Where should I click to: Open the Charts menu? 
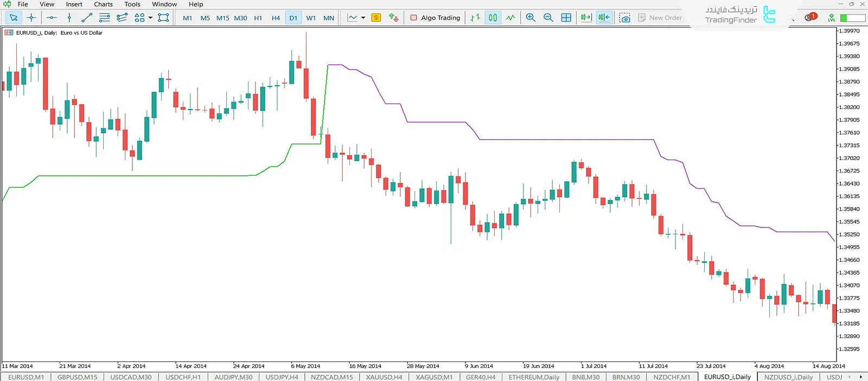click(x=103, y=4)
